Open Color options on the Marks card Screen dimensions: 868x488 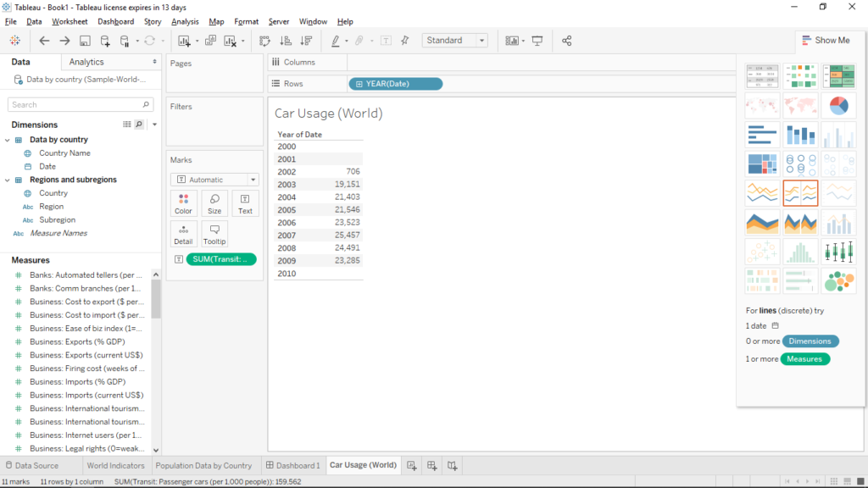[x=183, y=203]
